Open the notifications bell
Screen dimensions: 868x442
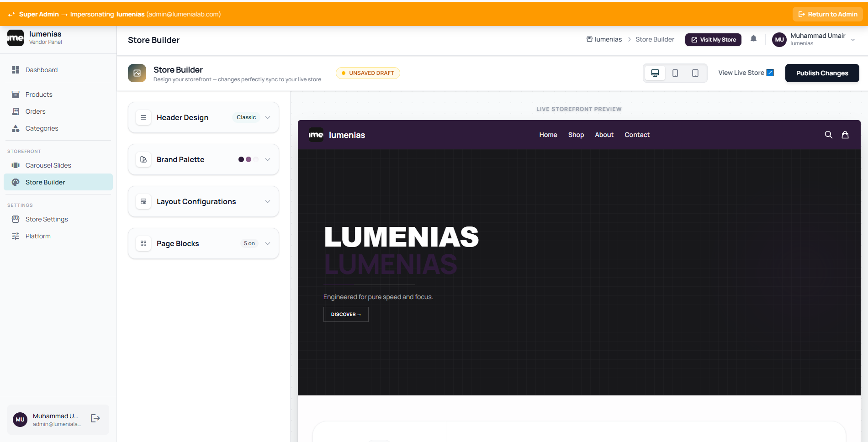(754, 39)
